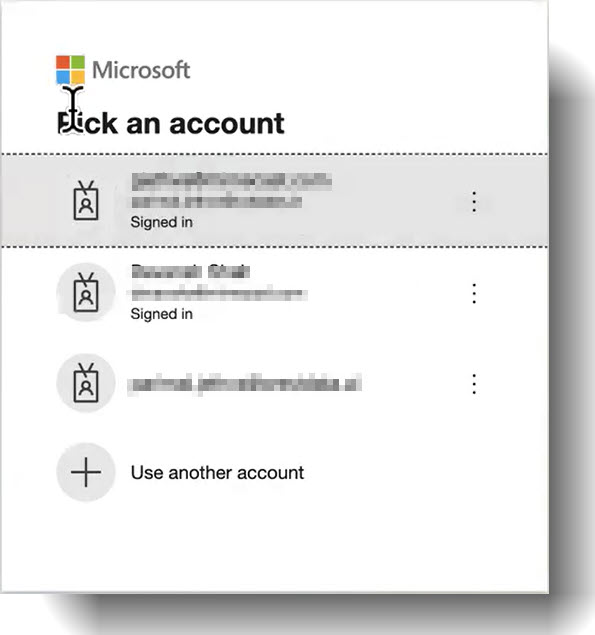Viewport: 595px width, 635px height.
Task: Open the three-dot options of the middle account
Action: click(x=474, y=293)
